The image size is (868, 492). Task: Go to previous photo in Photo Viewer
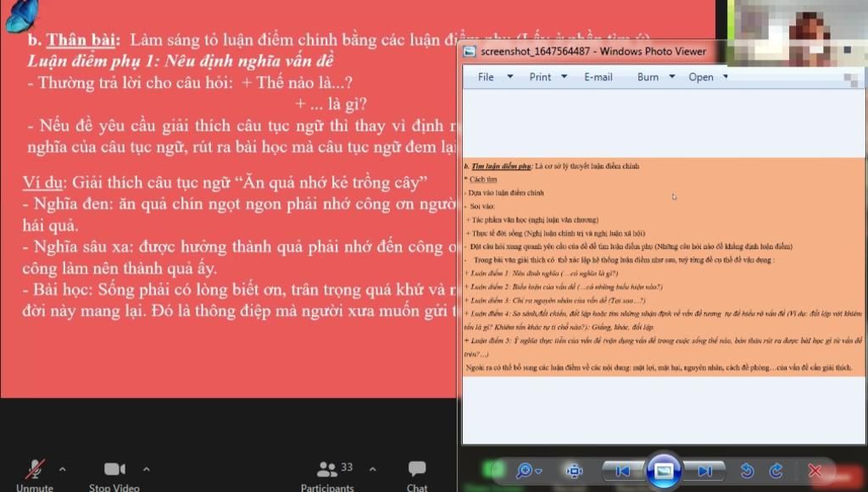tap(623, 471)
